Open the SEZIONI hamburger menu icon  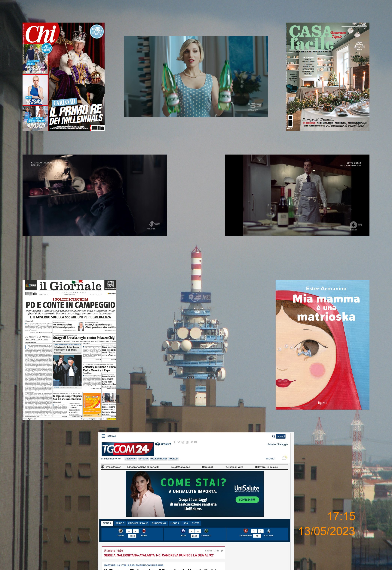tap(103, 436)
